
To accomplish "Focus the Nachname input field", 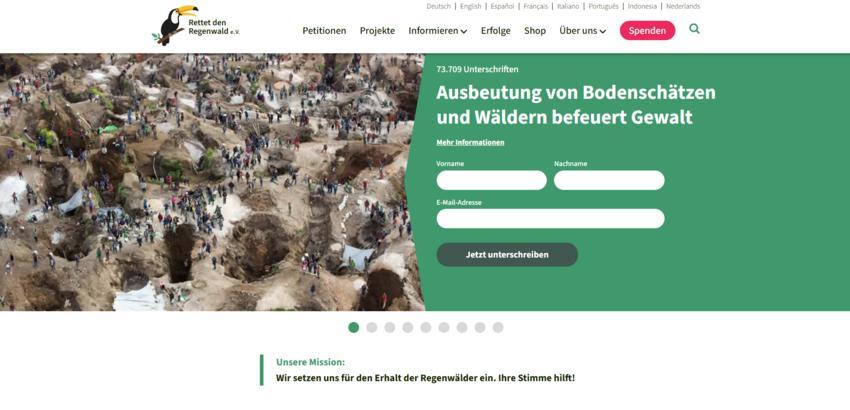I will coord(609,180).
